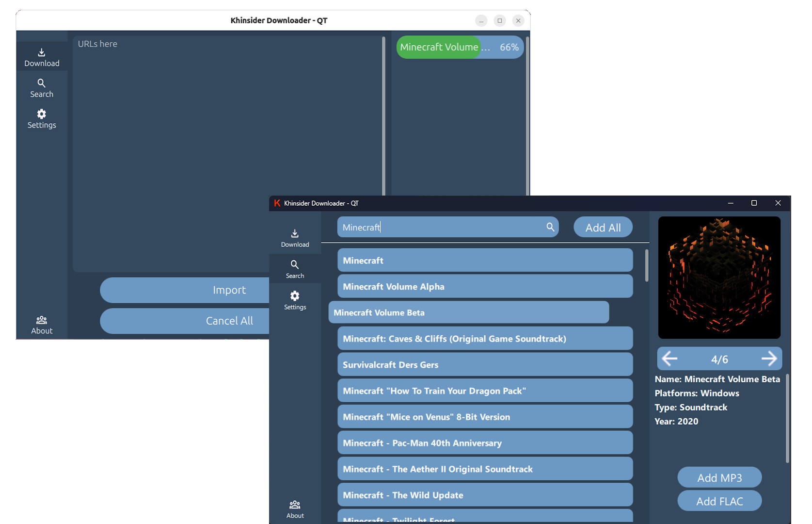Image resolution: width=812 pixels, height=524 pixels.
Task: Open Settings in the front window sidebar
Action: 294,300
